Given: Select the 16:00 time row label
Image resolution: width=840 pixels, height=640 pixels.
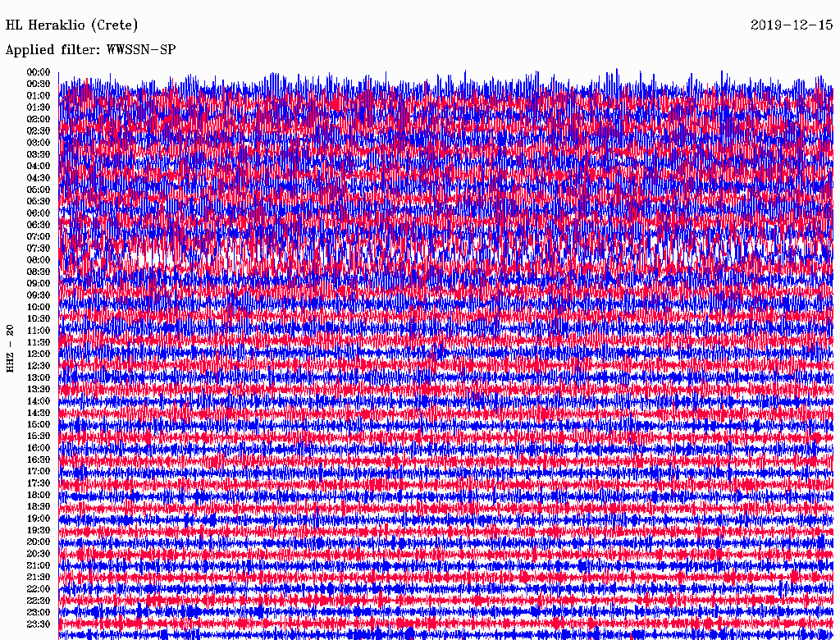Looking at the screenshot, I should (39, 448).
